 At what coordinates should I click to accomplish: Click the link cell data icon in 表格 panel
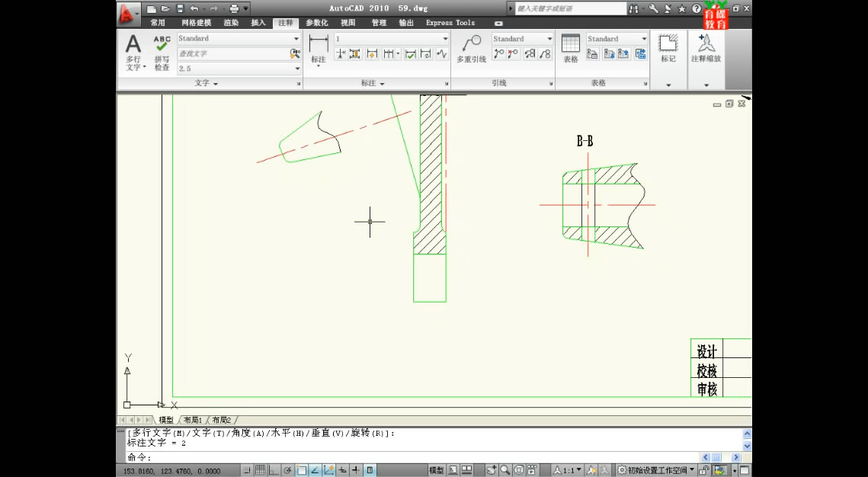coord(592,53)
